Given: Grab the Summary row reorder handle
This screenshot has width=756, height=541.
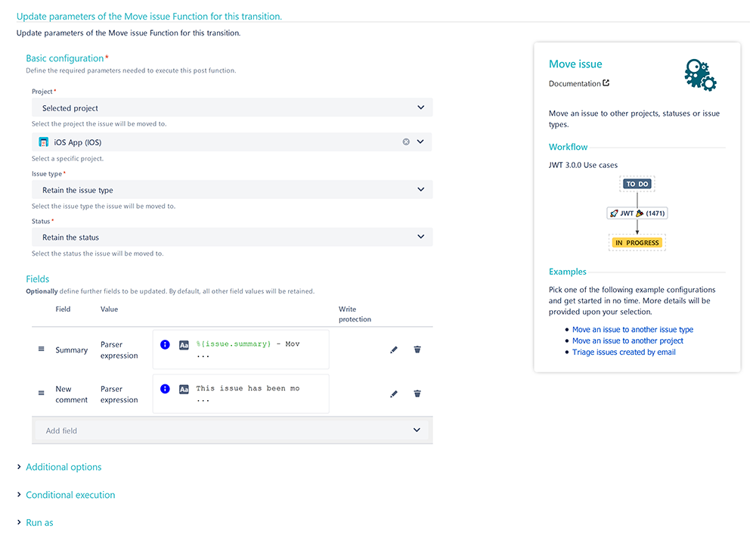Looking at the screenshot, I should [x=41, y=349].
